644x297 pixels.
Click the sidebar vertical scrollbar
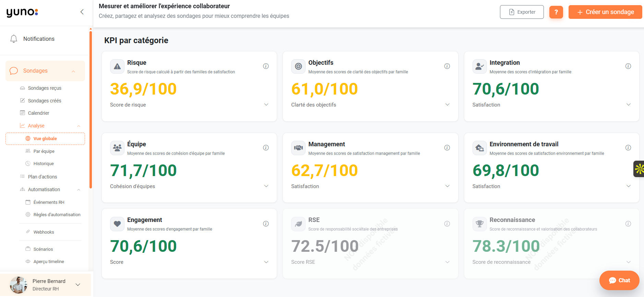tap(91, 110)
